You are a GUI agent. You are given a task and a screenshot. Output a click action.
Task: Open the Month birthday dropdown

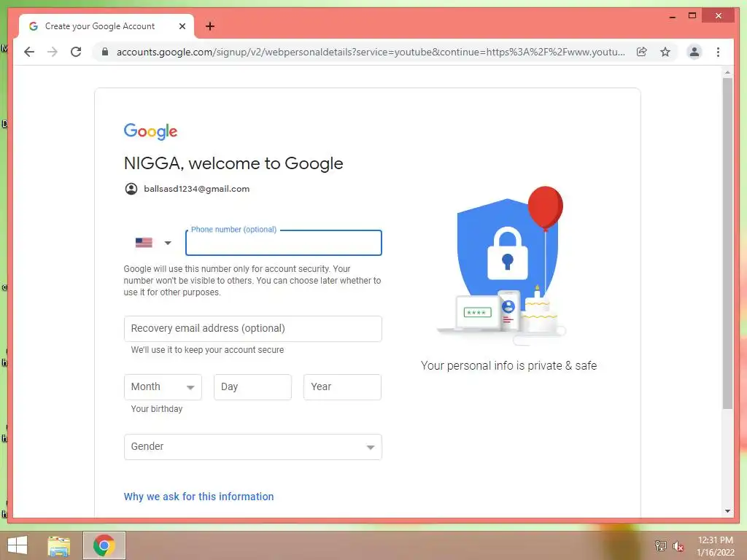coord(163,387)
